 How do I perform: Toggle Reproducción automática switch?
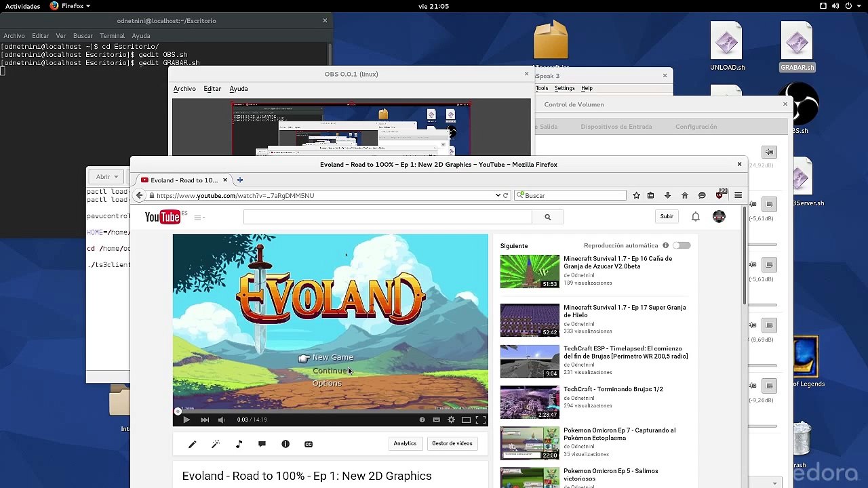pos(682,245)
